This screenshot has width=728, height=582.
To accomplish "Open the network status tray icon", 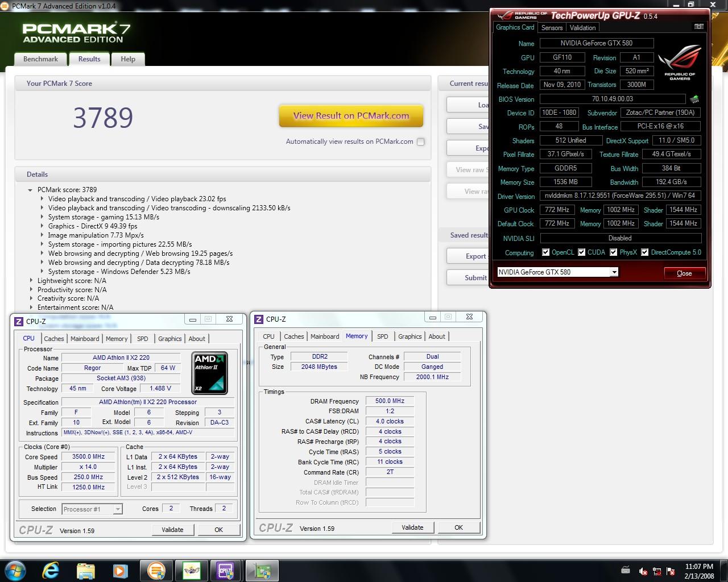I will [x=657, y=571].
